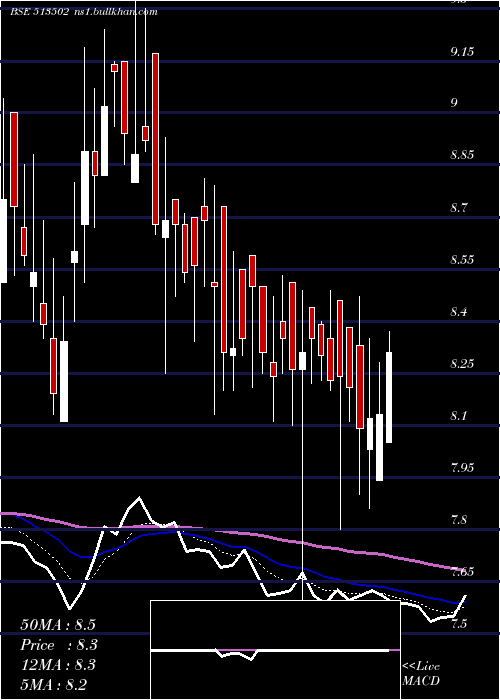Click the <<Live MACD label

pos(421,674)
